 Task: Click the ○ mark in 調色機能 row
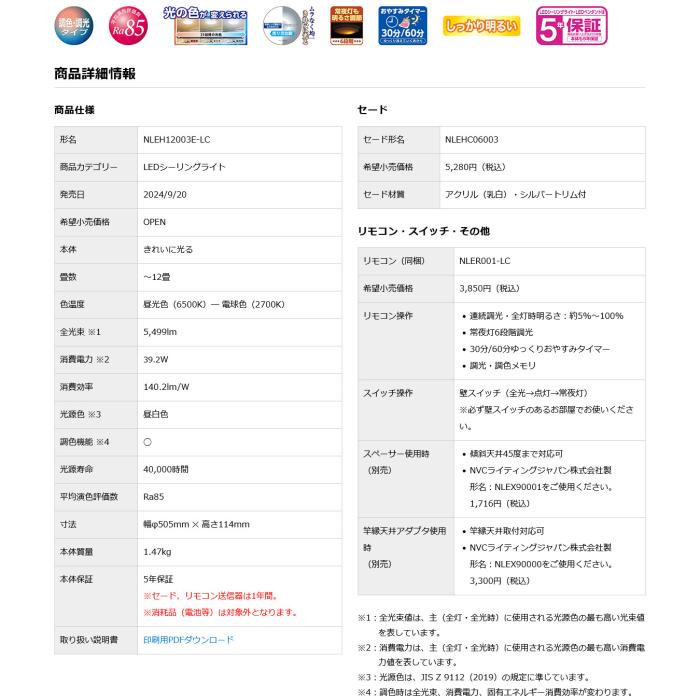[x=148, y=442]
